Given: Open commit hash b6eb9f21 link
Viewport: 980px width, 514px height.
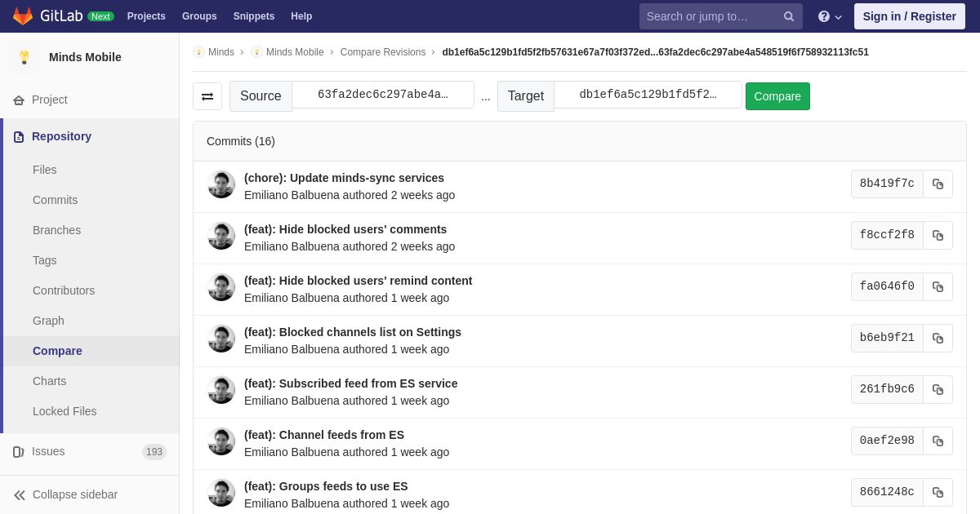Looking at the screenshot, I should click(x=887, y=338).
